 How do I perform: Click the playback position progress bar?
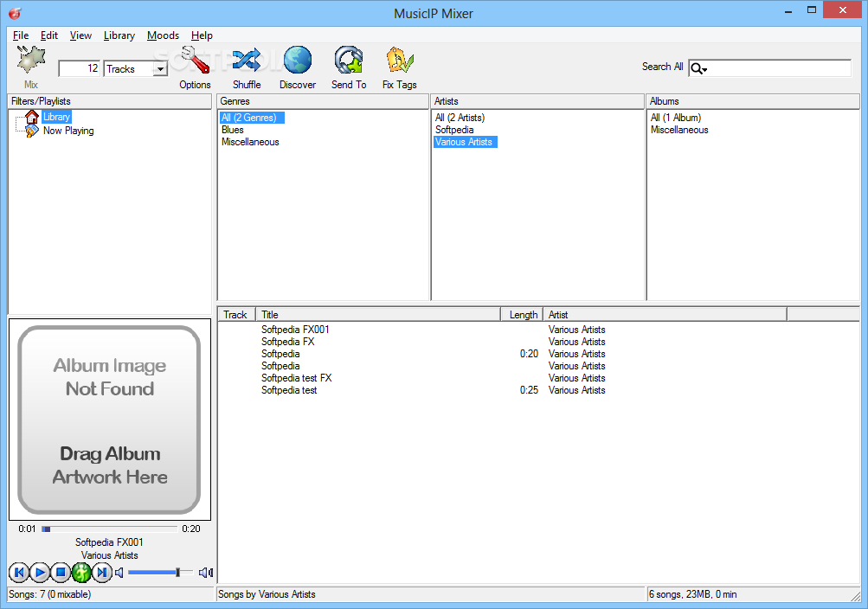pyautogui.click(x=109, y=529)
